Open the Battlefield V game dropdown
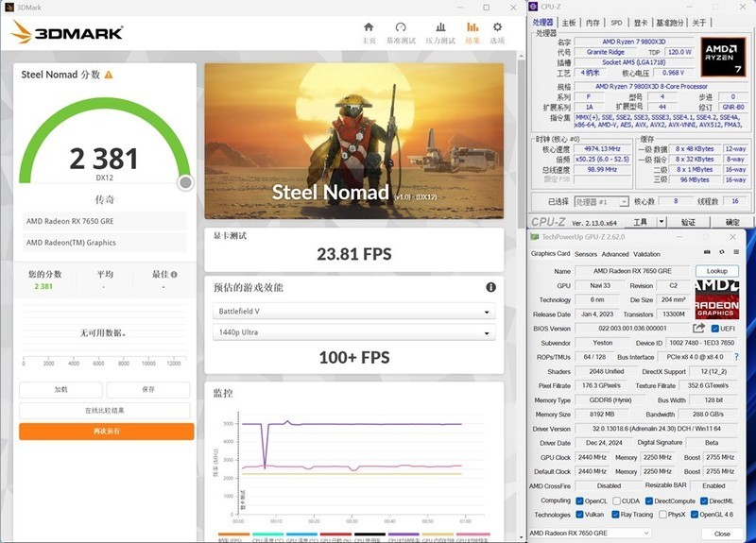This screenshot has width=756, height=543. tap(353, 312)
